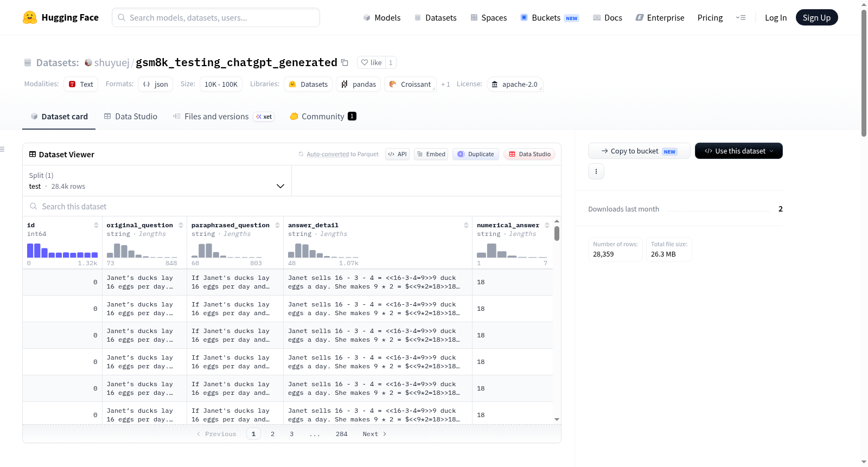Sort the paraphrased_question column
The image size is (868, 467).
(x=277, y=225)
